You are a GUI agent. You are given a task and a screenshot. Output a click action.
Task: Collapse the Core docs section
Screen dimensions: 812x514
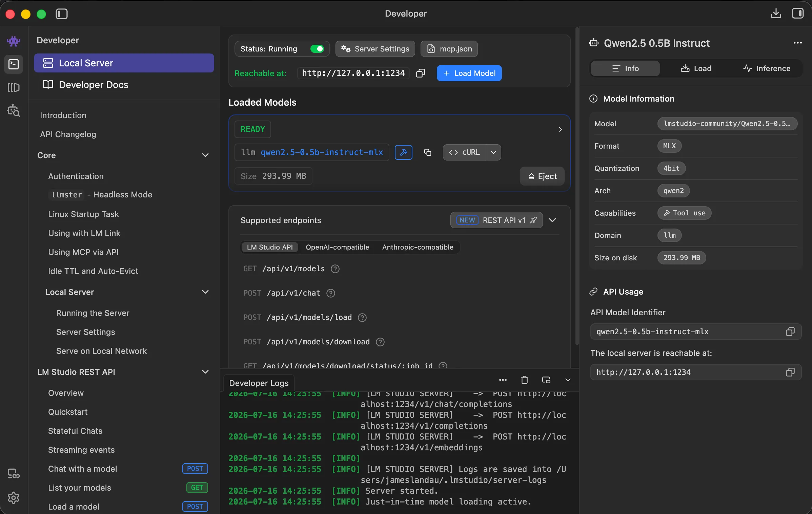(205, 155)
